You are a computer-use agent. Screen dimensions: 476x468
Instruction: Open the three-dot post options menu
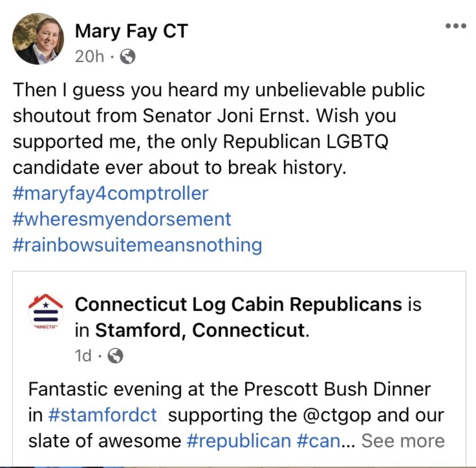click(456, 26)
